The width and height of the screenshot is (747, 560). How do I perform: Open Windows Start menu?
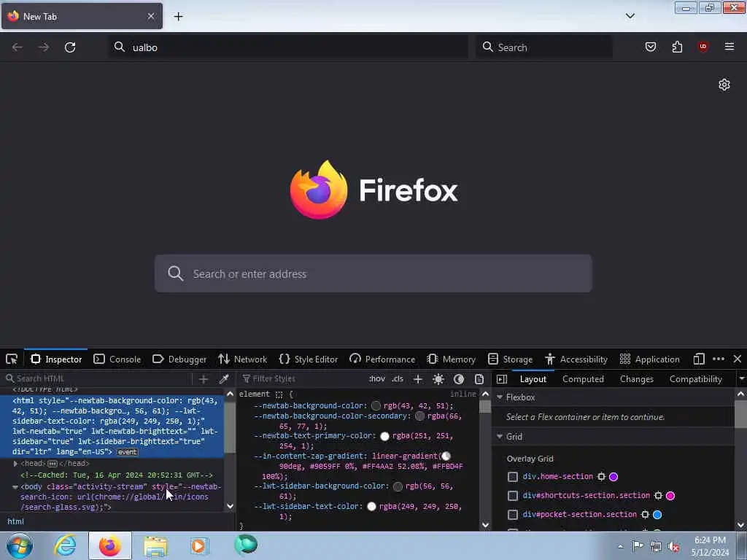pyautogui.click(x=20, y=546)
